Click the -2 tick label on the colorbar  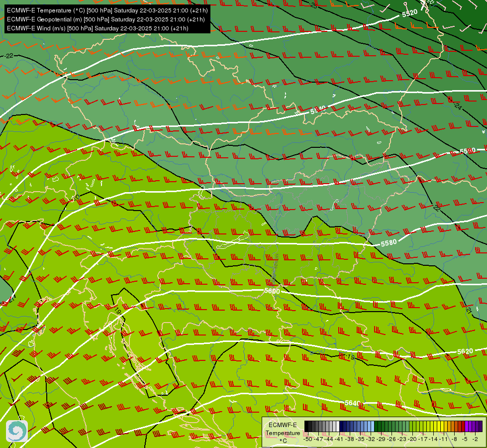(x=475, y=439)
